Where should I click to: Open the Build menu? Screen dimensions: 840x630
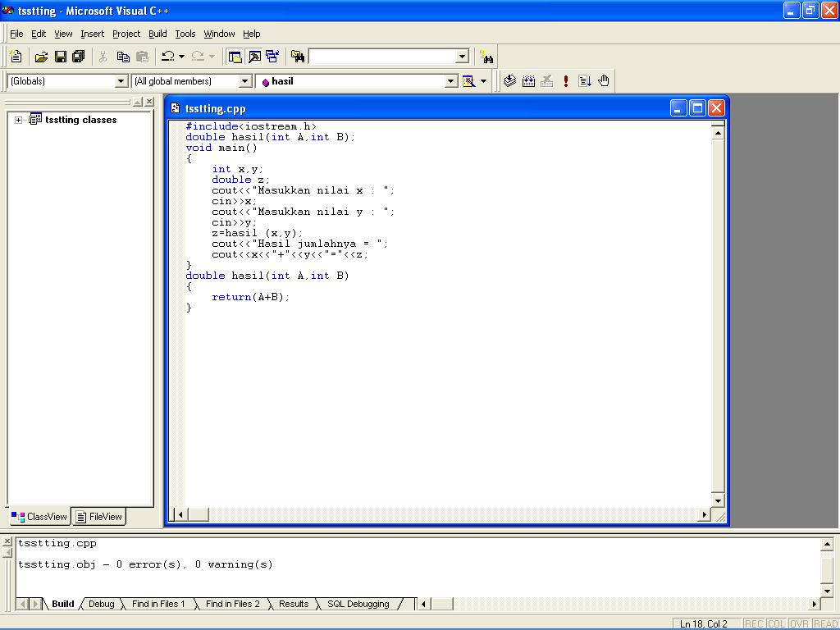tap(157, 34)
